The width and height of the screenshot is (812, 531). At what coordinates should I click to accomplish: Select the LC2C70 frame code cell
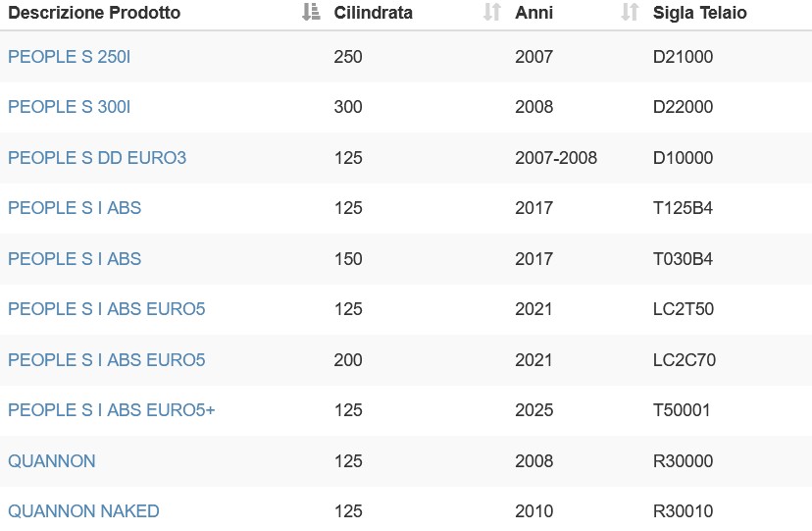pyautogui.click(x=685, y=359)
